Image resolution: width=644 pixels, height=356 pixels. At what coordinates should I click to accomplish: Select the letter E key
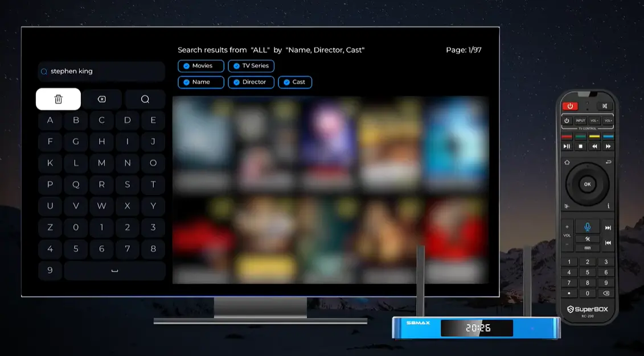click(153, 120)
